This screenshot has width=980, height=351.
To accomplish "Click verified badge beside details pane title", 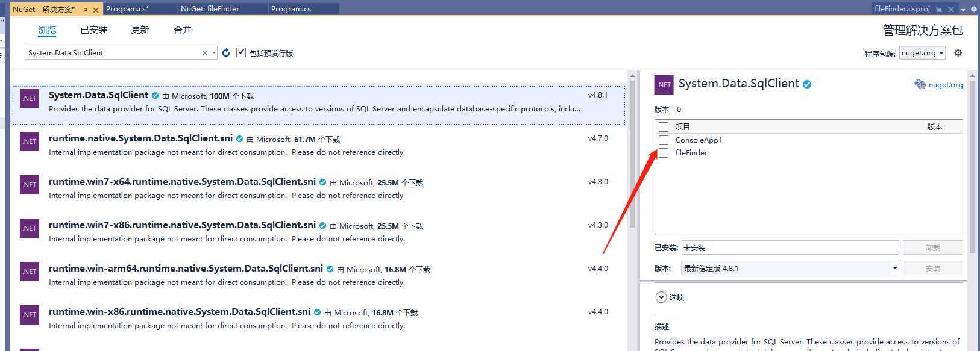I will [807, 84].
